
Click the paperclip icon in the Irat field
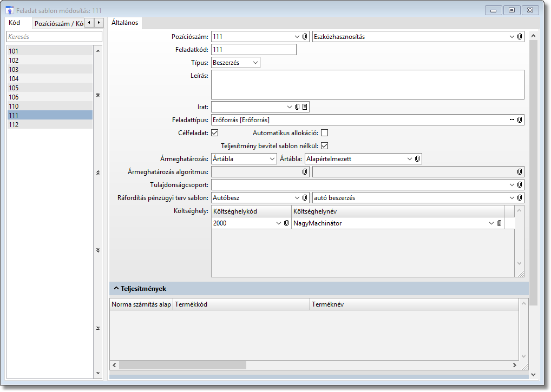297,107
